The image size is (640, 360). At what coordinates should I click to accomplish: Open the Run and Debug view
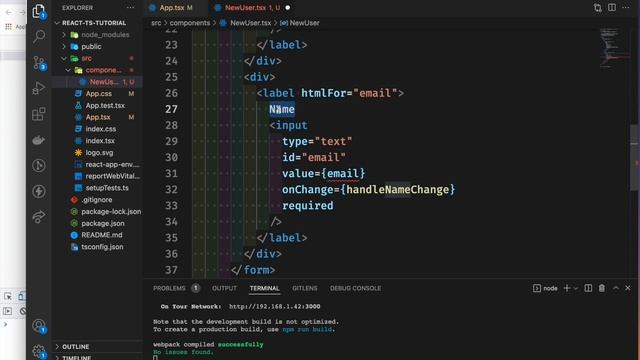(x=39, y=88)
